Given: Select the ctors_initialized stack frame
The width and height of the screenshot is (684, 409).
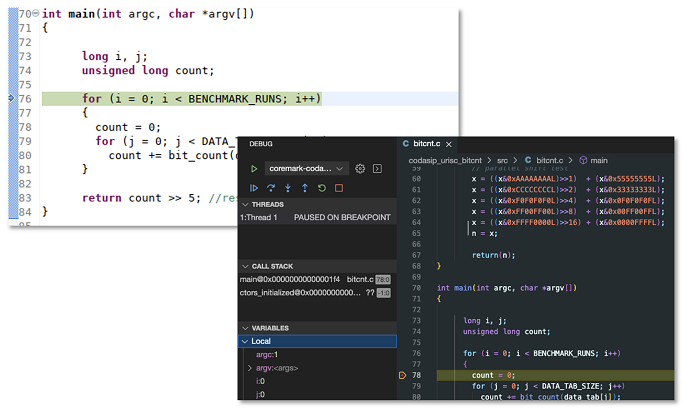Looking at the screenshot, I should point(317,293).
